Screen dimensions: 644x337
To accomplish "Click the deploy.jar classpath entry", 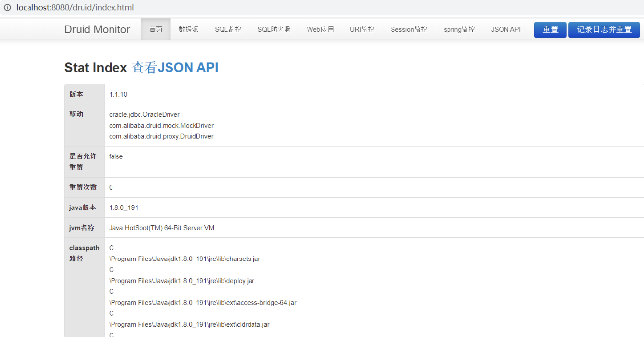I will click(182, 281).
